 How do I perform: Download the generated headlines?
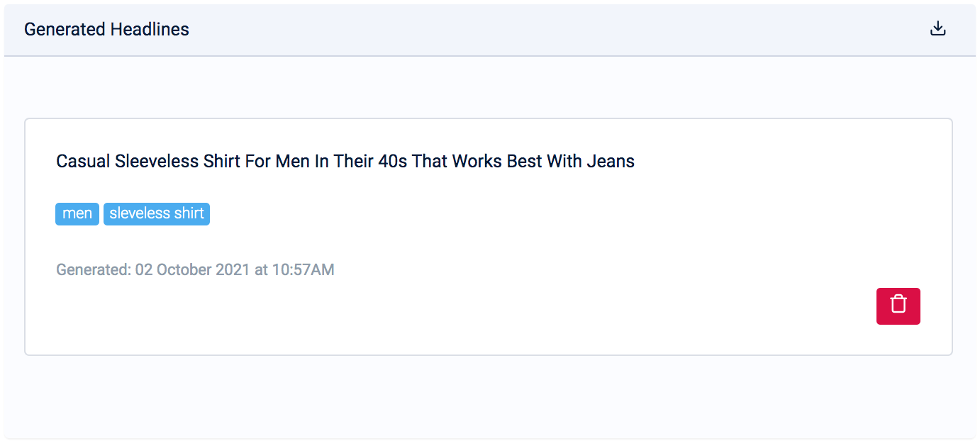(937, 29)
